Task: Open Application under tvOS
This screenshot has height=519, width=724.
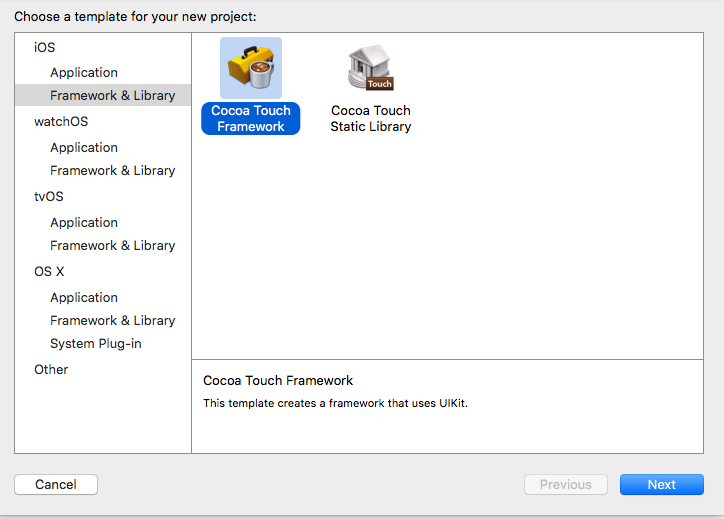Action: point(84,222)
